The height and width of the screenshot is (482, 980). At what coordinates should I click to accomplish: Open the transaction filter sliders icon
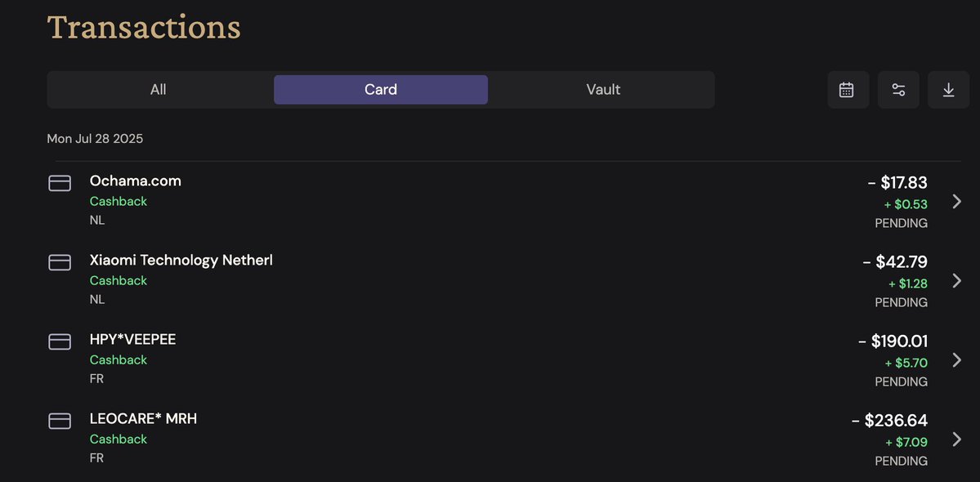pos(898,90)
